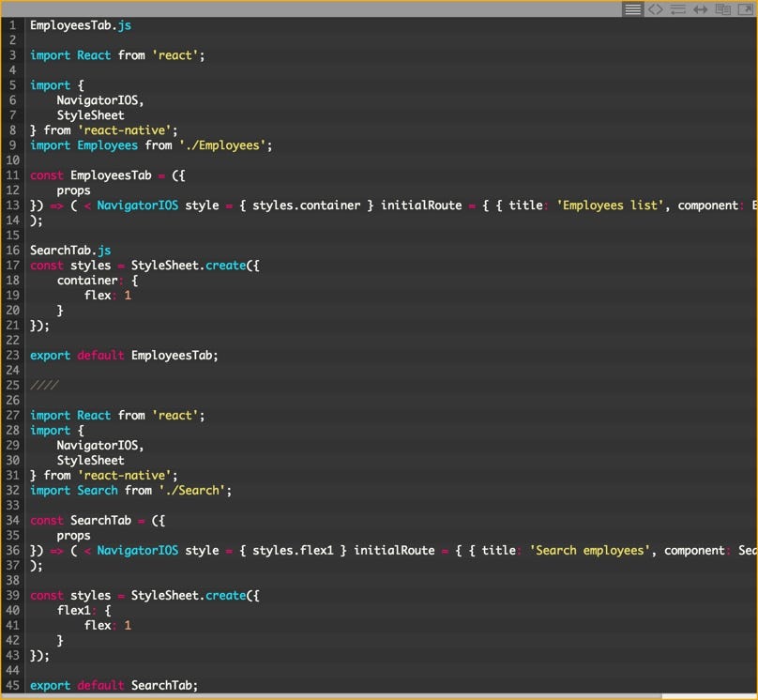Click the EmployeesTab.js filename text
This screenshot has height=700, width=758.
pos(81,25)
